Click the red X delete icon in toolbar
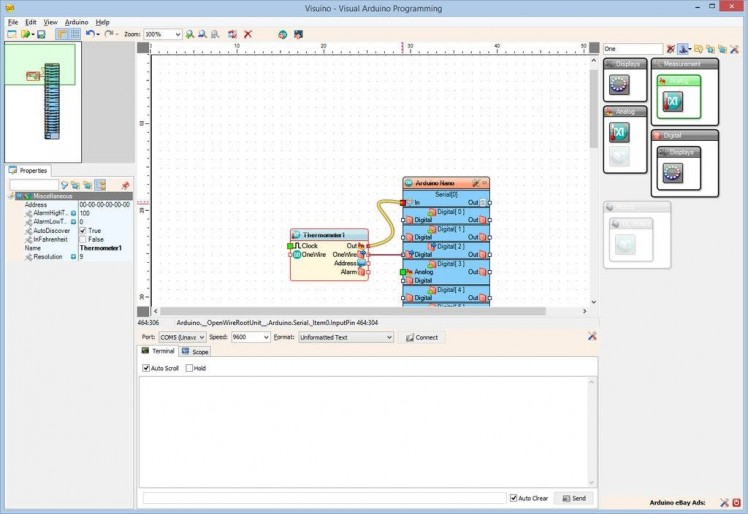Viewport: 748px width, 514px height. pos(248,34)
